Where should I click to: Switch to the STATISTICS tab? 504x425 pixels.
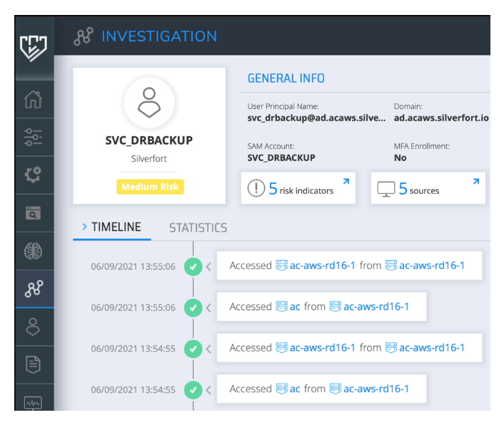click(x=198, y=228)
